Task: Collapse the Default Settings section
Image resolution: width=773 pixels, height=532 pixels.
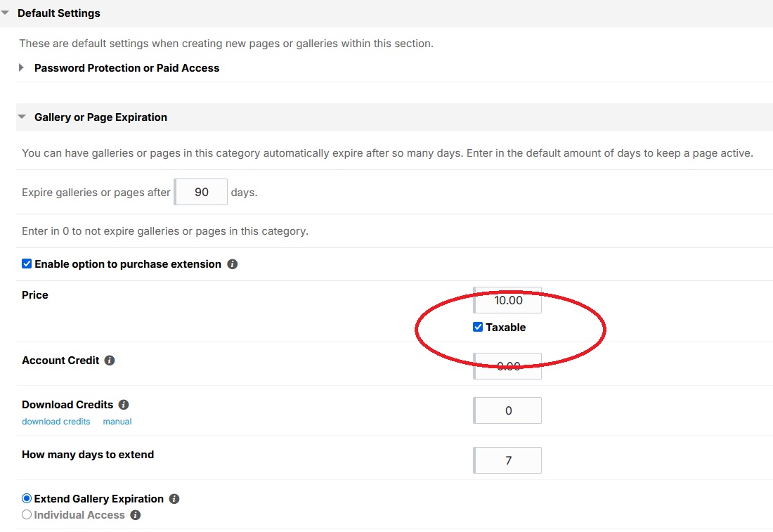Action: pyautogui.click(x=6, y=13)
